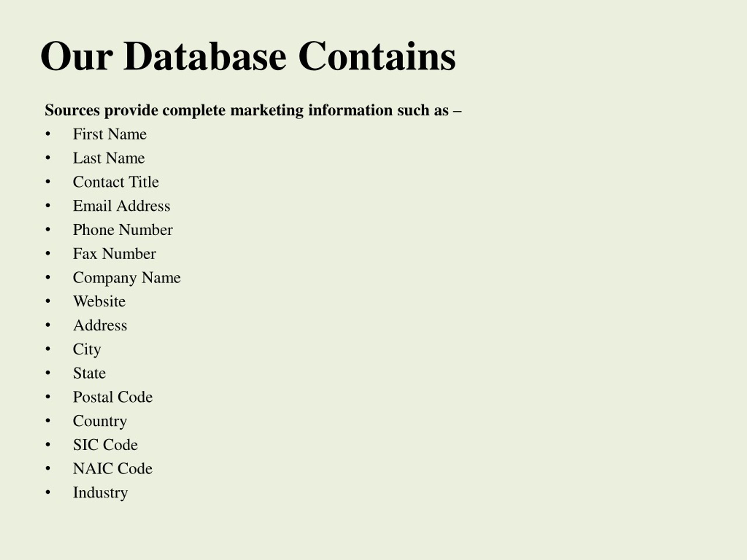The height and width of the screenshot is (560, 747).
Task: Click the bullet point beside 'Industry'
Action: coord(48,493)
